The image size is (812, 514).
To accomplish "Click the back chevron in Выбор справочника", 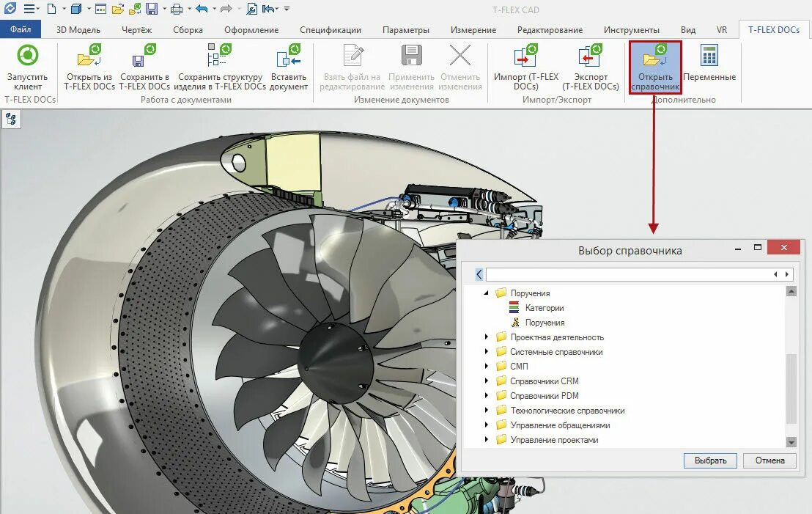I will (479, 274).
